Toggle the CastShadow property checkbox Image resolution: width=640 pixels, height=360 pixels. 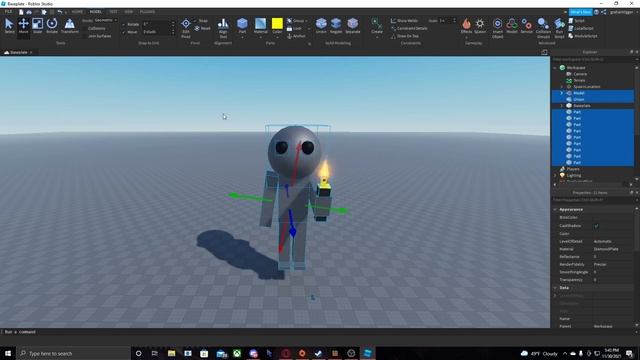coord(596,226)
